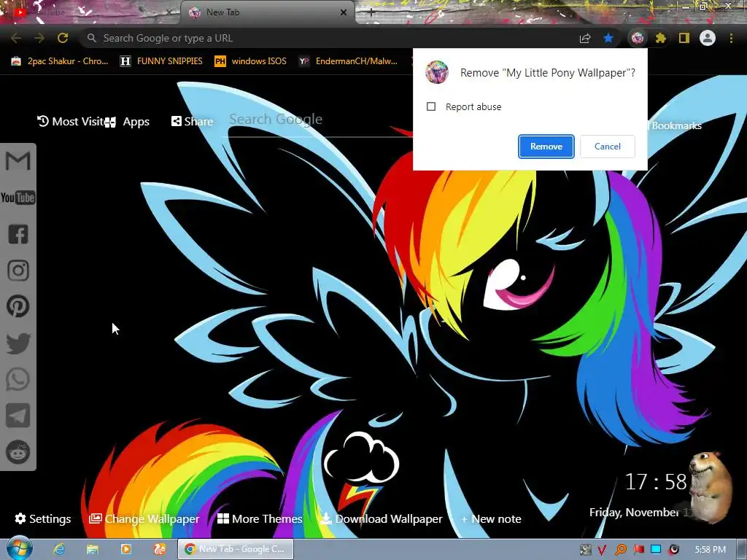The image size is (747, 560).
Task: Reload the page
Action: coord(63,38)
